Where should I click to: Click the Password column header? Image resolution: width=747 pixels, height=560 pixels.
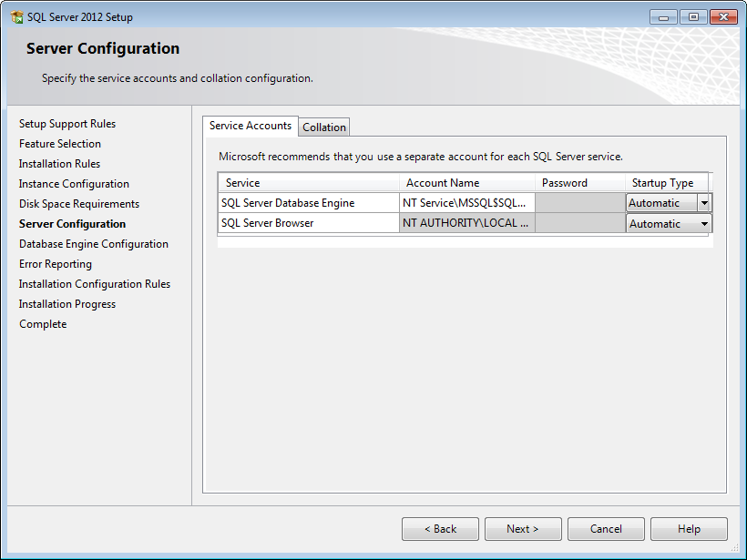pyautogui.click(x=580, y=183)
